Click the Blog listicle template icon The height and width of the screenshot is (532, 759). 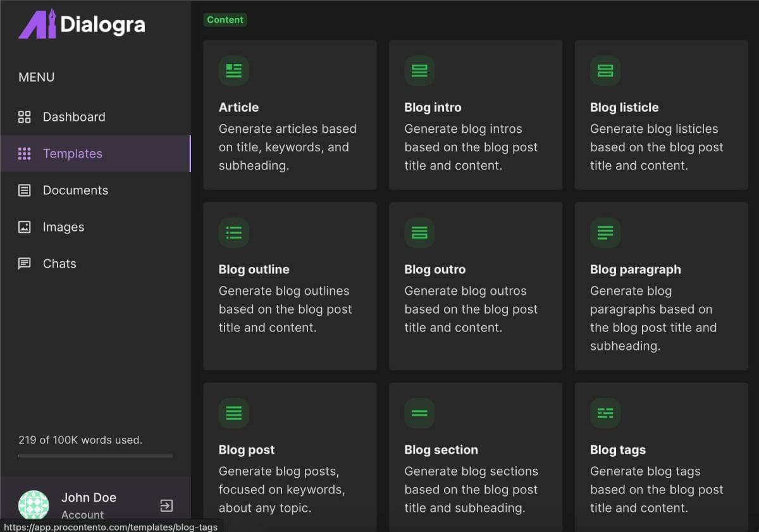605,71
